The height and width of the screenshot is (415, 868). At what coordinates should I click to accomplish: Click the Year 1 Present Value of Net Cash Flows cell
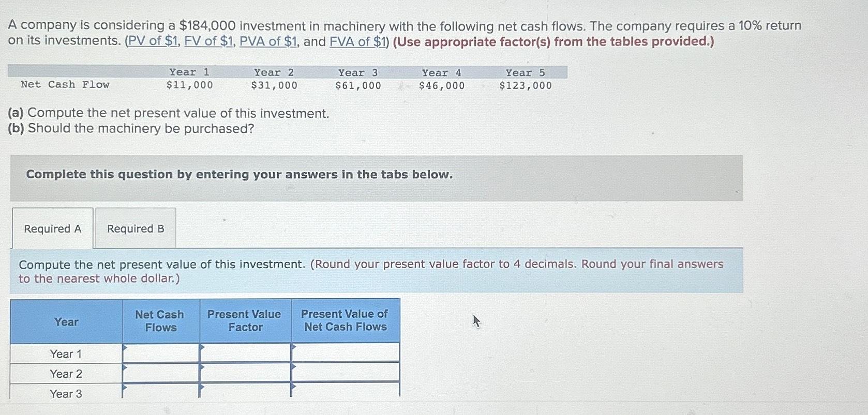pyautogui.click(x=345, y=353)
